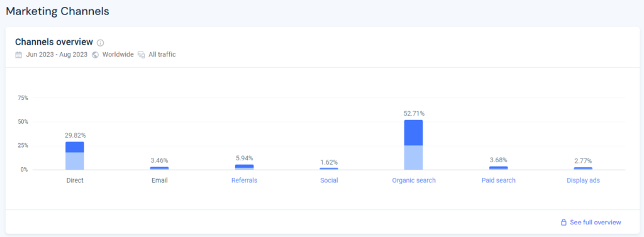This screenshot has width=644, height=237.
Task: Open the Display ads channel link
Action: [x=583, y=180]
